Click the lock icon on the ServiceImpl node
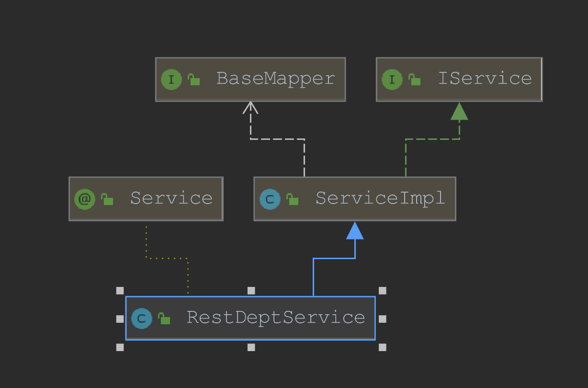 point(292,199)
